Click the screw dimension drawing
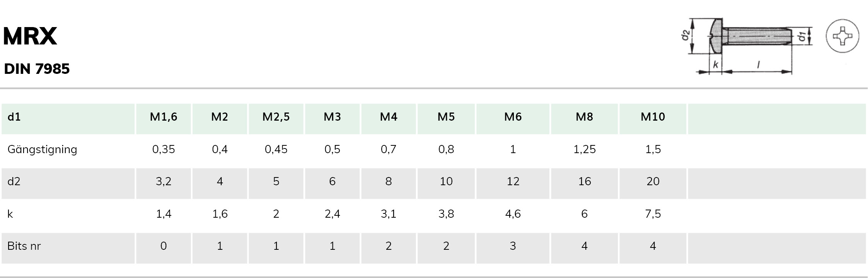Viewport: 868px width, 278px height. (746, 46)
